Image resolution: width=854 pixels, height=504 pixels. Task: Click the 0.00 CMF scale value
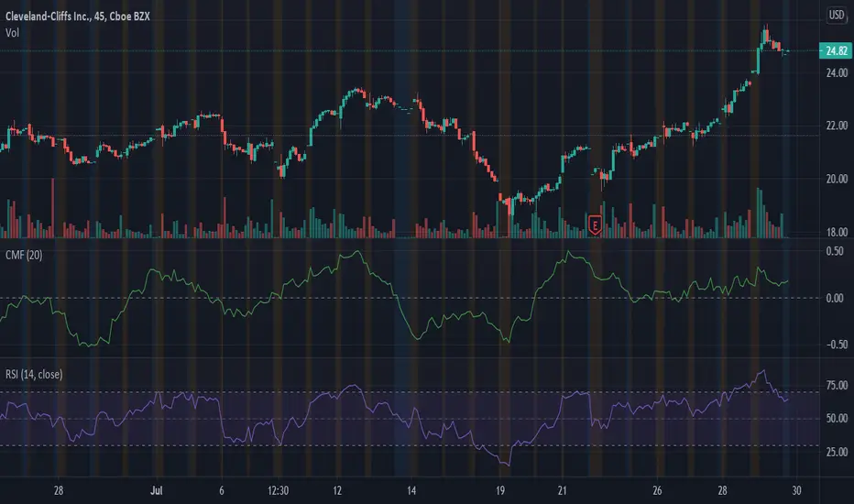tap(835, 298)
